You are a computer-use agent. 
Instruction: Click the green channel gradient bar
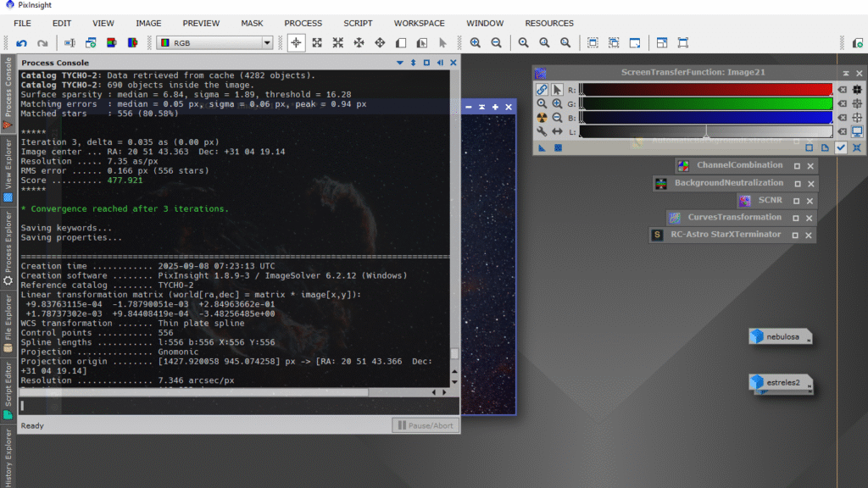pos(706,103)
